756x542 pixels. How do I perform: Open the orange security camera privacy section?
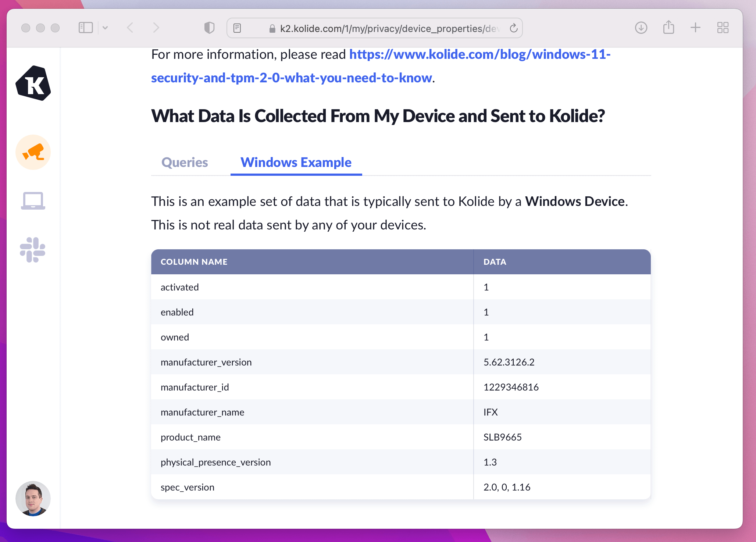[33, 152]
